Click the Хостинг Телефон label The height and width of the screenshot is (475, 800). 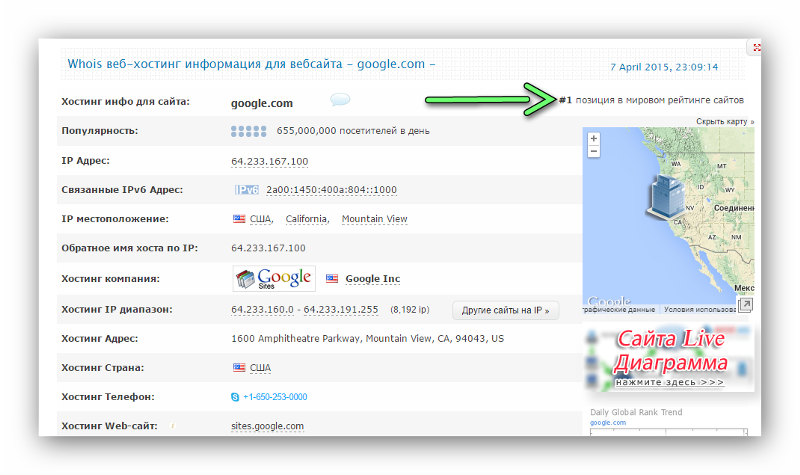[x=108, y=396]
